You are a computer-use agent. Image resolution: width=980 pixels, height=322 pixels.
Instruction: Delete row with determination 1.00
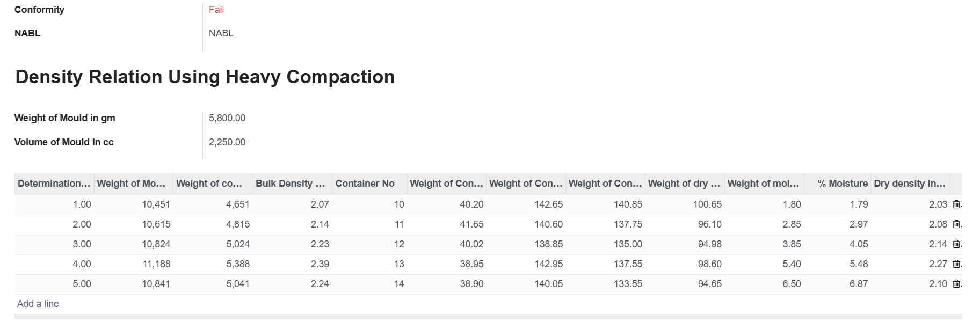click(x=956, y=204)
